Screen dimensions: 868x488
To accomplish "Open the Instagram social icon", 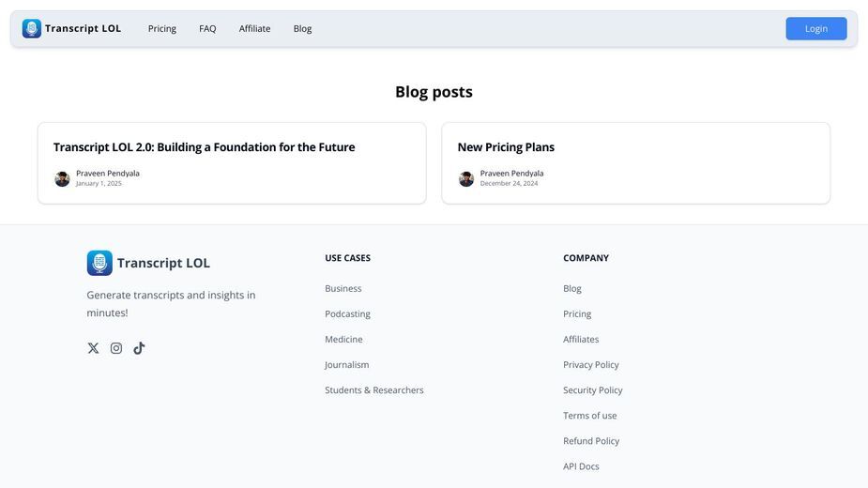I will [116, 348].
